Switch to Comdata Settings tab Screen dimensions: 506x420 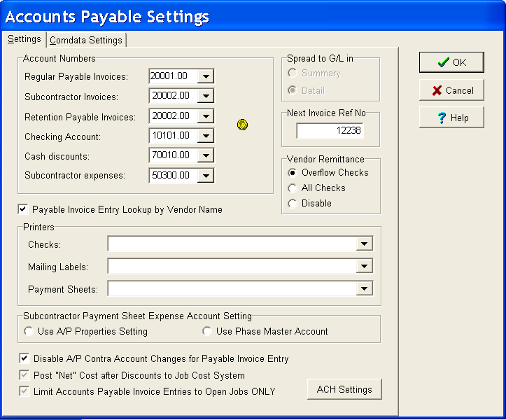(x=86, y=40)
